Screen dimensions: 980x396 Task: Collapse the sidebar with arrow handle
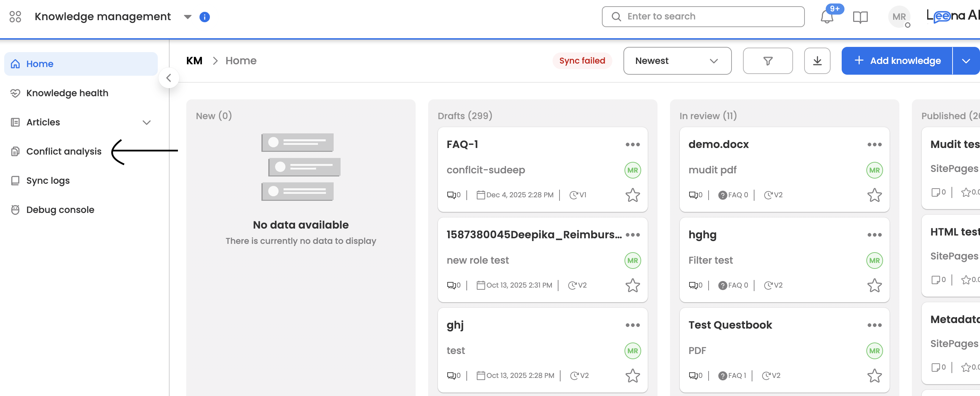[169, 78]
